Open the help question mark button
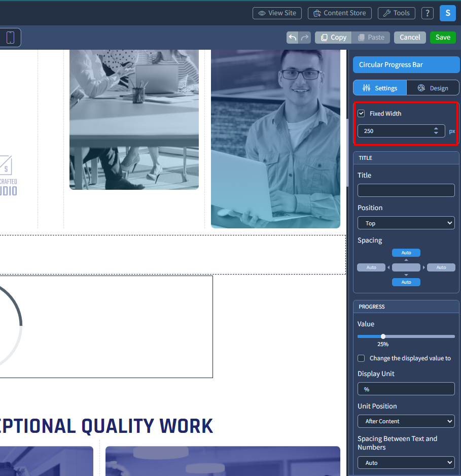This screenshot has width=461, height=476. (428, 13)
